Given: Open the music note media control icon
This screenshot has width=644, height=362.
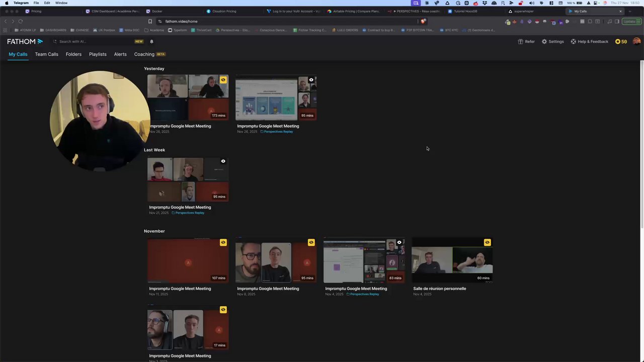Looking at the screenshot, I should (x=610, y=21).
